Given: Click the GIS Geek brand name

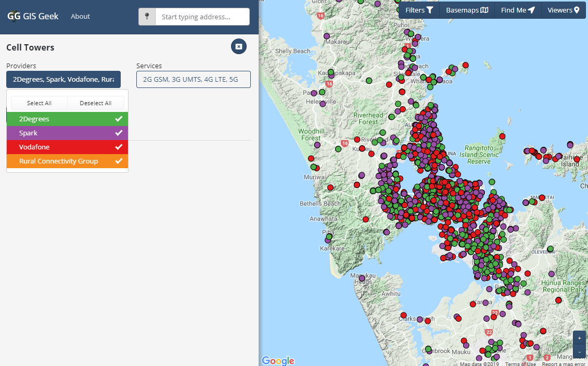Looking at the screenshot, I should point(41,16).
